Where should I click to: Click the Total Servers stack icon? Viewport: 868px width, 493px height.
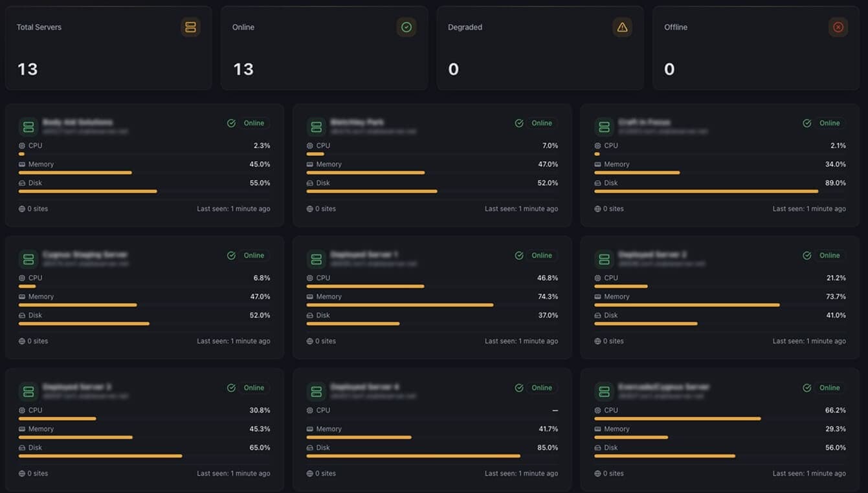pyautogui.click(x=190, y=27)
